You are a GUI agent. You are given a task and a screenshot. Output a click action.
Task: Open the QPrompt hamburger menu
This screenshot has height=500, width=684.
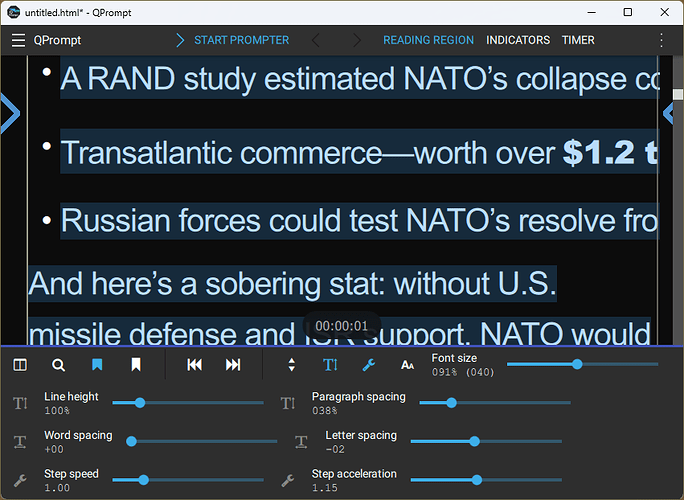tap(18, 40)
